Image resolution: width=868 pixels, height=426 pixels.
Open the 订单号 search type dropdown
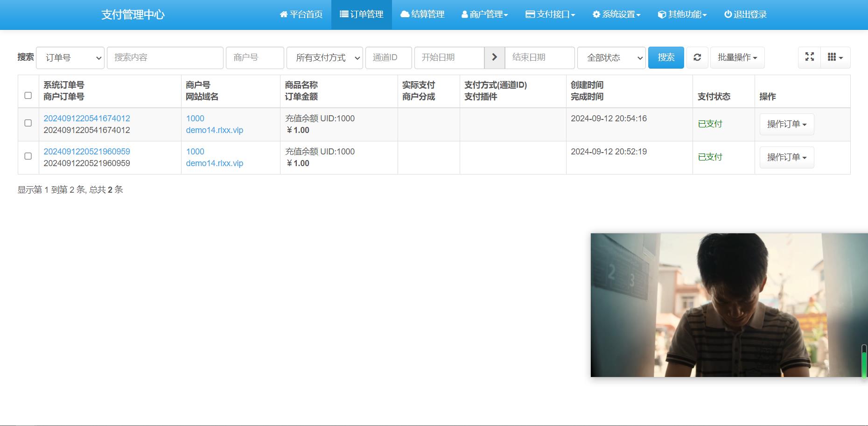70,57
